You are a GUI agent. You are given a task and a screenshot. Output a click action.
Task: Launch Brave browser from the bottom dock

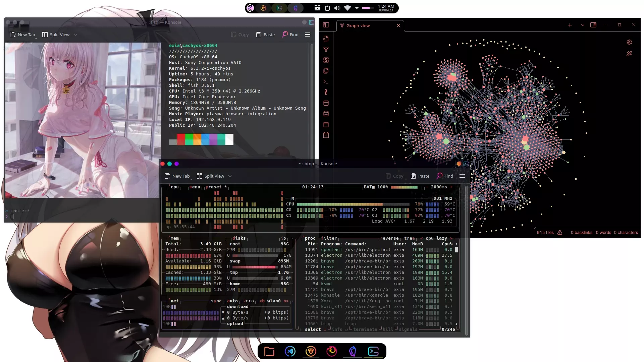311,351
